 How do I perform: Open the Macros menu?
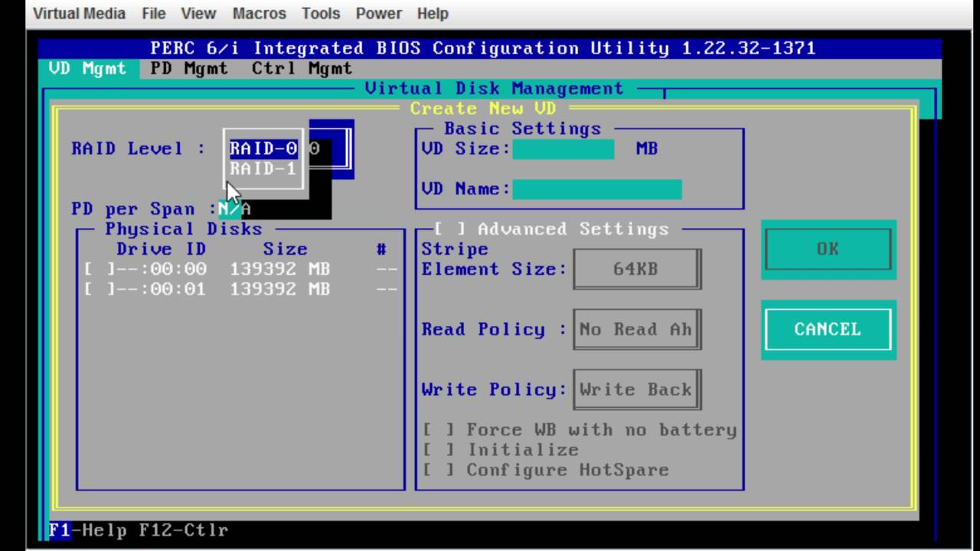point(259,13)
